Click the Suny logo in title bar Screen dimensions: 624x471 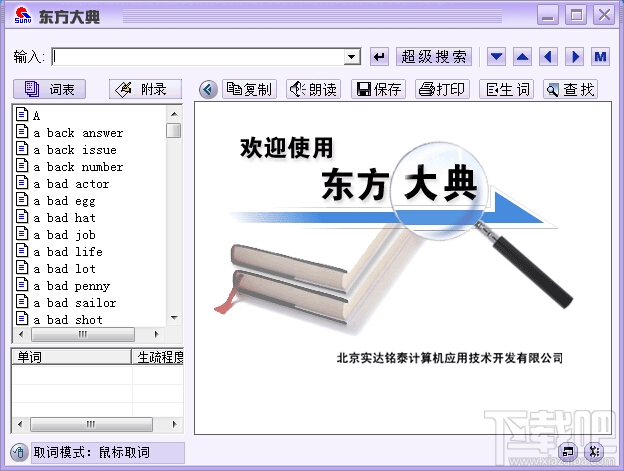(23, 15)
